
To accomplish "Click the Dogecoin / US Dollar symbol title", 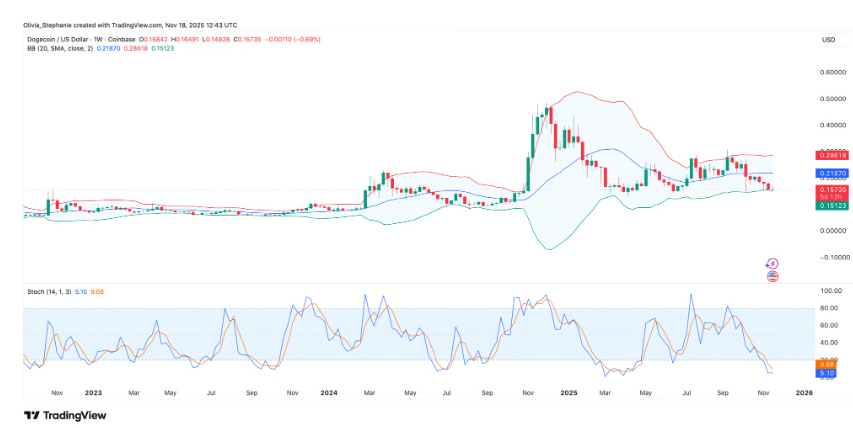I will (x=53, y=39).
